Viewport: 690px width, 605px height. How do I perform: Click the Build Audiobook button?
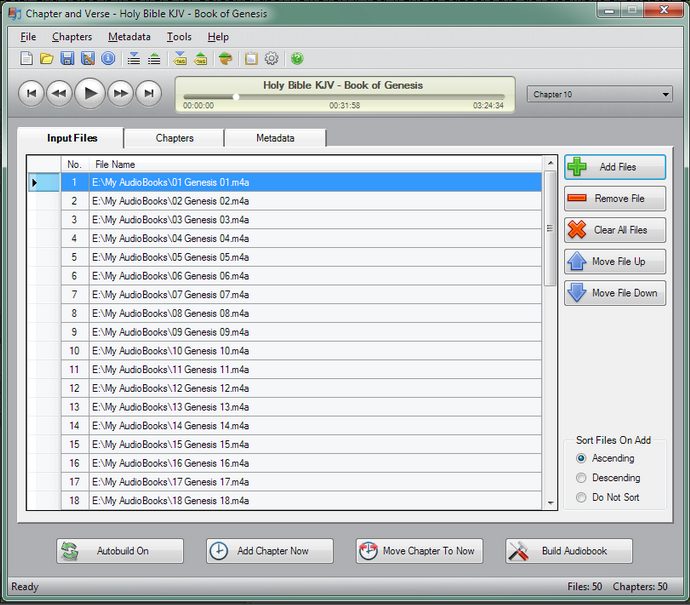coord(568,551)
